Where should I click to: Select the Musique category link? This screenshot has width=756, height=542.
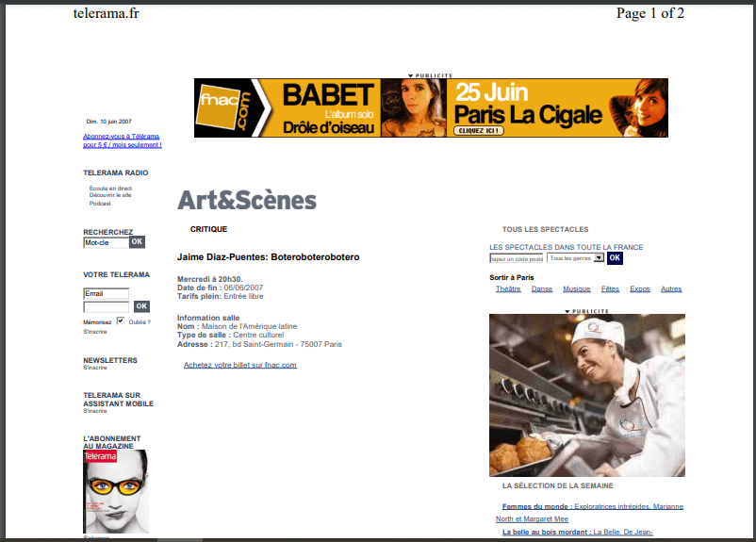(576, 289)
